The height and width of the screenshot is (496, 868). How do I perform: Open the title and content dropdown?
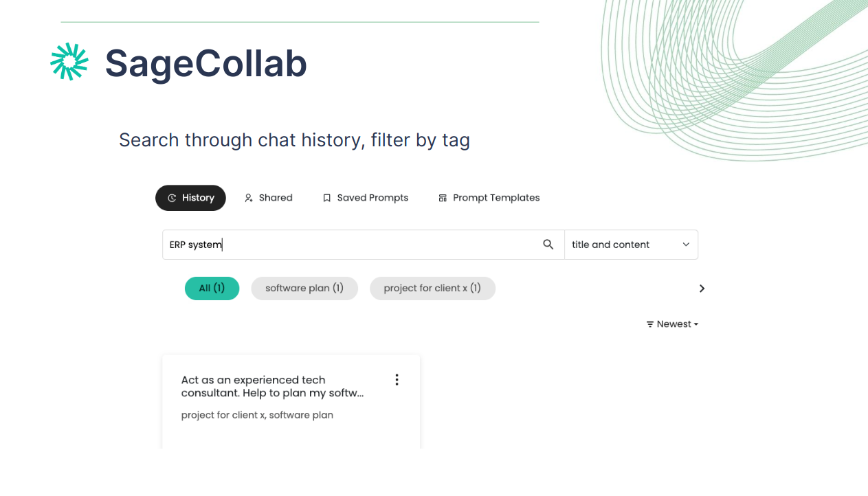point(631,245)
